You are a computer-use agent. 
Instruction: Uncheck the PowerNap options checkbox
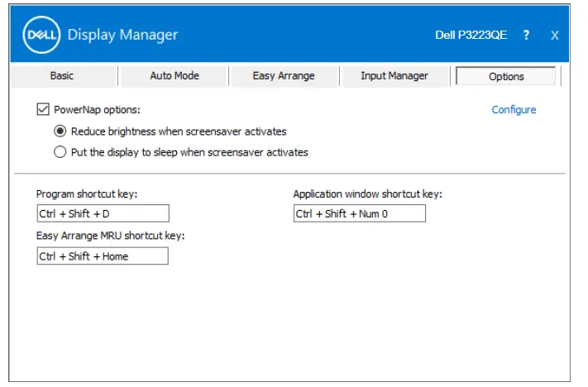click(x=43, y=109)
